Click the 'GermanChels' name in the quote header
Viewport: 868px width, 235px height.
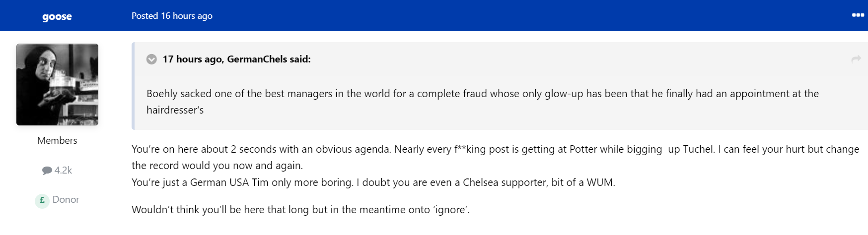[x=257, y=59]
